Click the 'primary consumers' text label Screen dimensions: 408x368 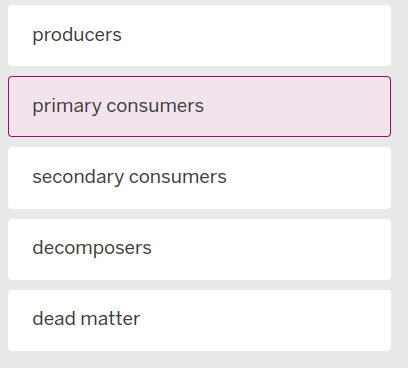click(118, 106)
